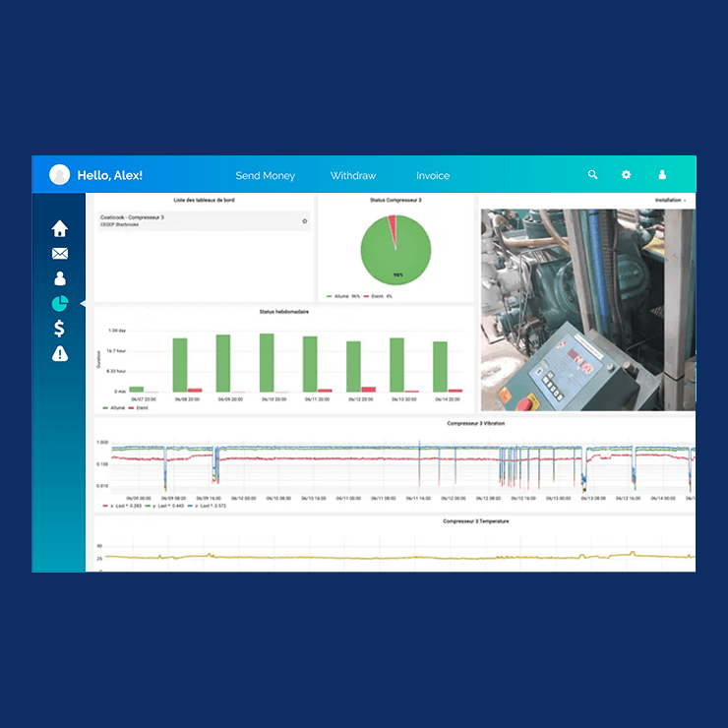Go to the Invoice menu item
Screen dimensions: 728x728
(433, 175)
